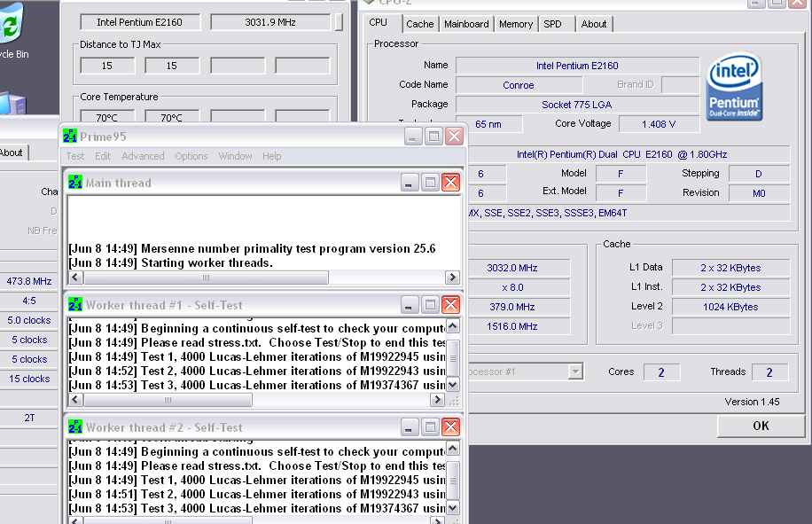Click the Cores count value 2
This screenshot has width=812, height=524.
(x=661, y=371)
